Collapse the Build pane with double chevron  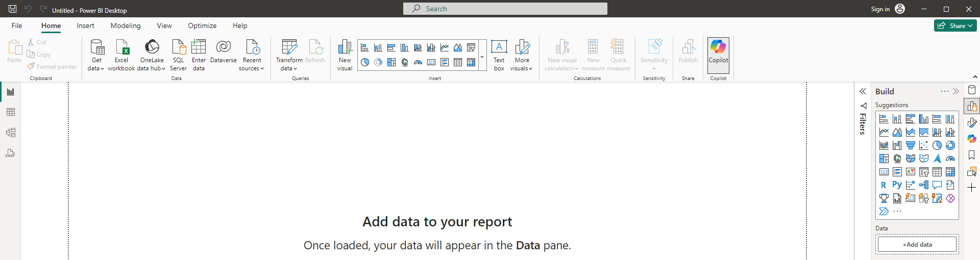(956, 92)
